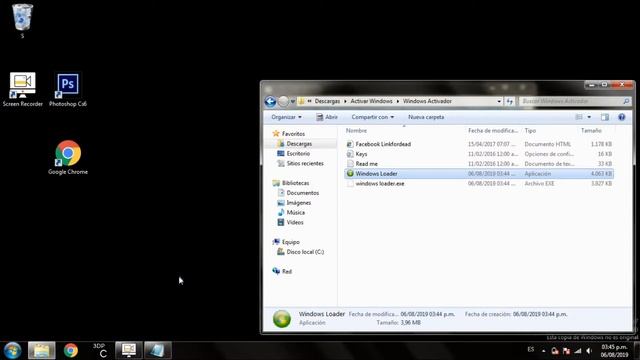The height and width of the screenshot is (360, 640).
Task: Open recent pages dropdown next to forward arrow
Action: [293, 101]
